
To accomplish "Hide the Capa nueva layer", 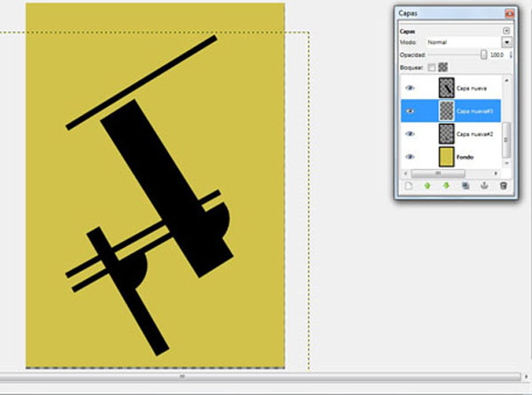I will click(x=410, y=88).
